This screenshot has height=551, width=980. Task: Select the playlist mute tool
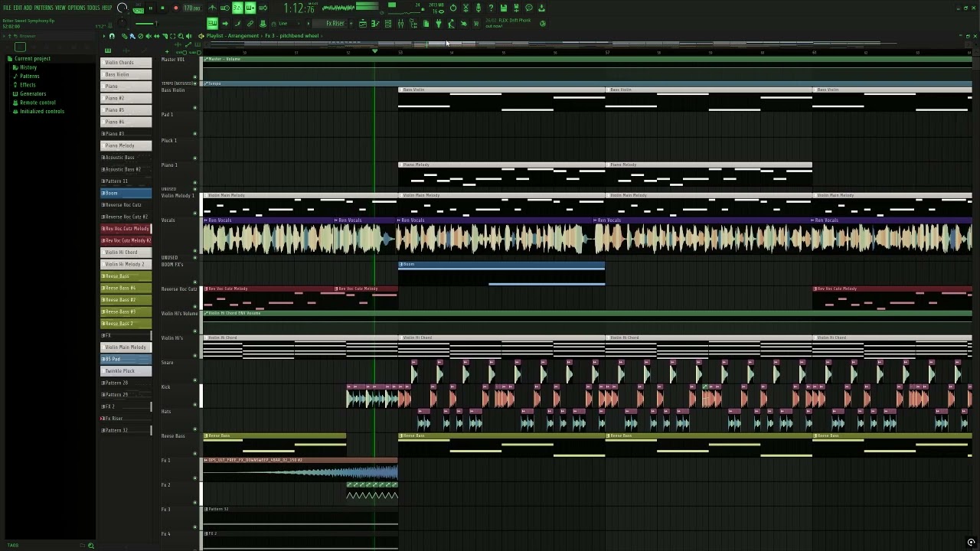click(149, 36)
